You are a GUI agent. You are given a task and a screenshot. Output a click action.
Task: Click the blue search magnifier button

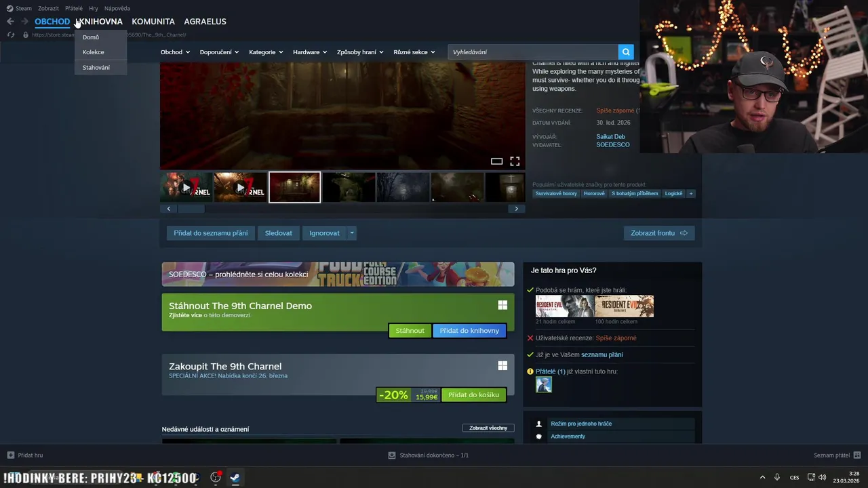coord(626,52)
